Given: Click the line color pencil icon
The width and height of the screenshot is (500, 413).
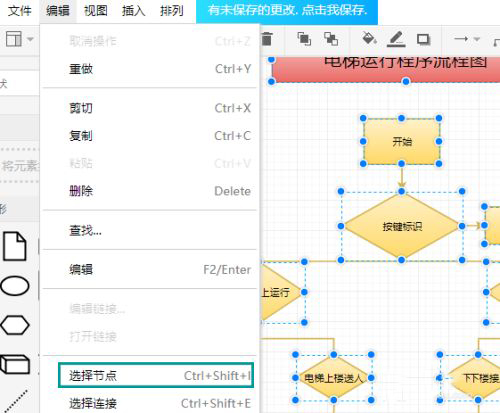Looking at the screenshot, I should coord(396,39).
